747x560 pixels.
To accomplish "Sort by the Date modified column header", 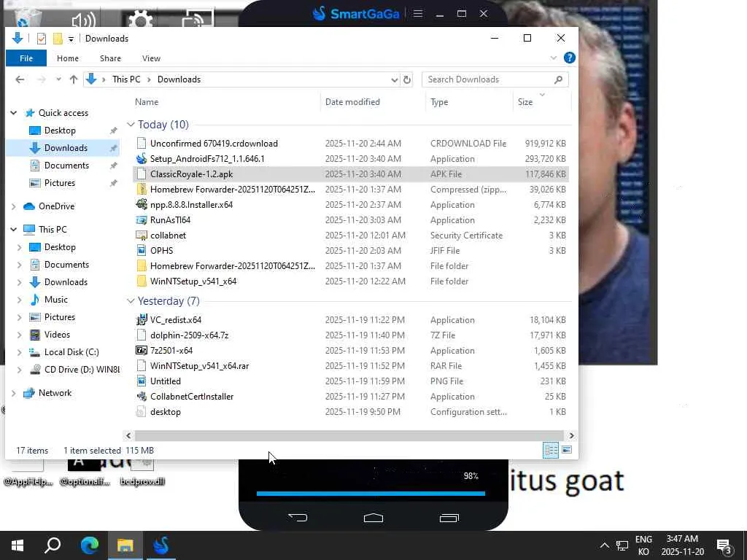I will 352,102.
